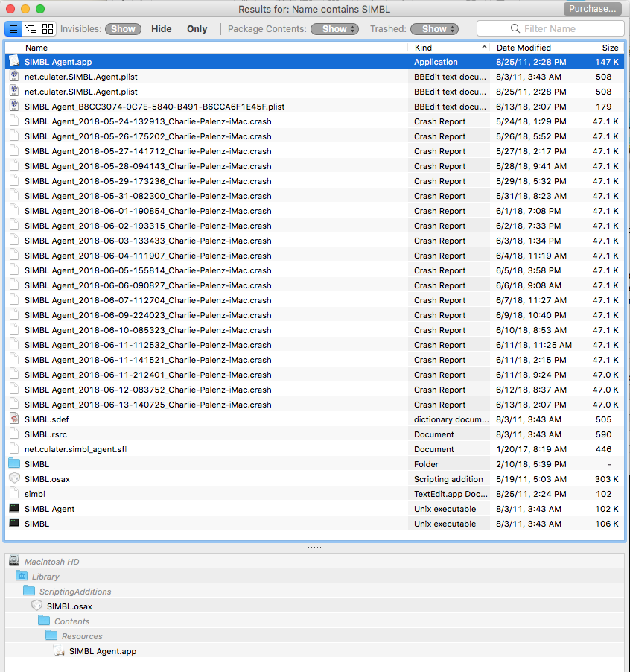630x672 pixels.
Task: Sort results by Size column header
Action: [x=610, y=48]
